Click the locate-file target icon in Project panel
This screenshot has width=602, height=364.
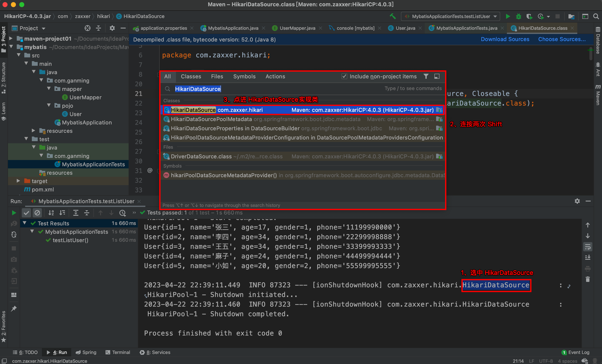(x=88, y=28)
